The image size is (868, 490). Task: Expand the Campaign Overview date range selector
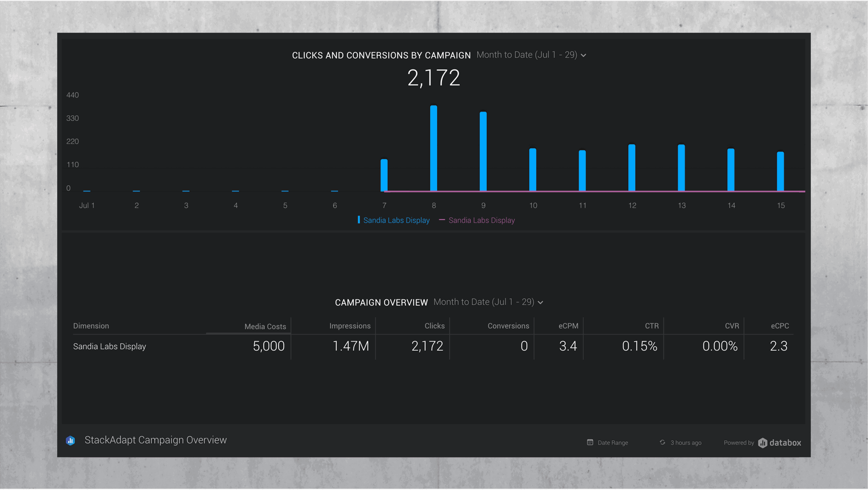click(x=487, y=302)
